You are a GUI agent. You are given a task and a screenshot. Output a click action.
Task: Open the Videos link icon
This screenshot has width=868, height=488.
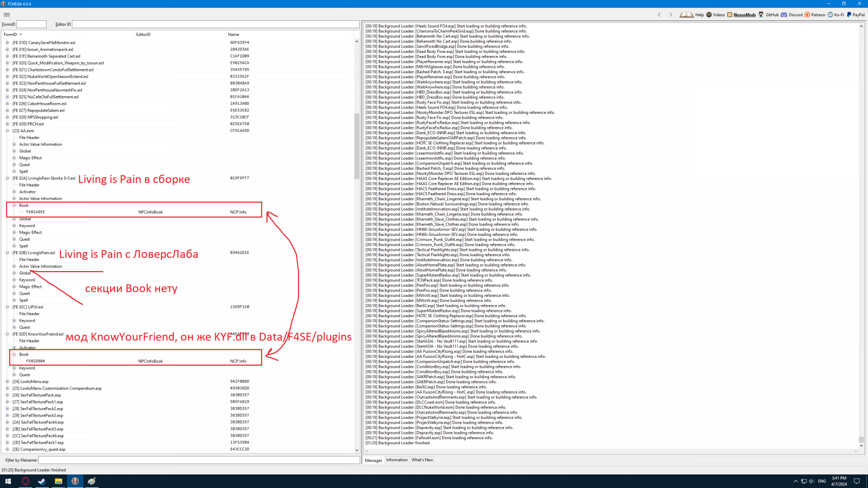click(709, 14)
